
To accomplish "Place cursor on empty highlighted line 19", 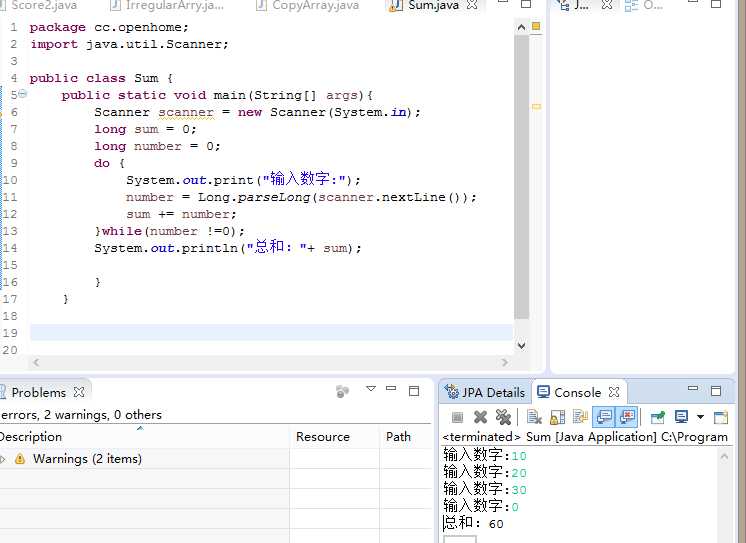I will coord(271,333).
